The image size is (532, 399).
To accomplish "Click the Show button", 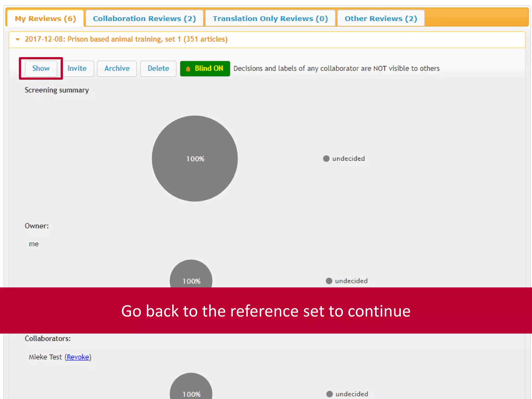I will (x=41, y=69).
